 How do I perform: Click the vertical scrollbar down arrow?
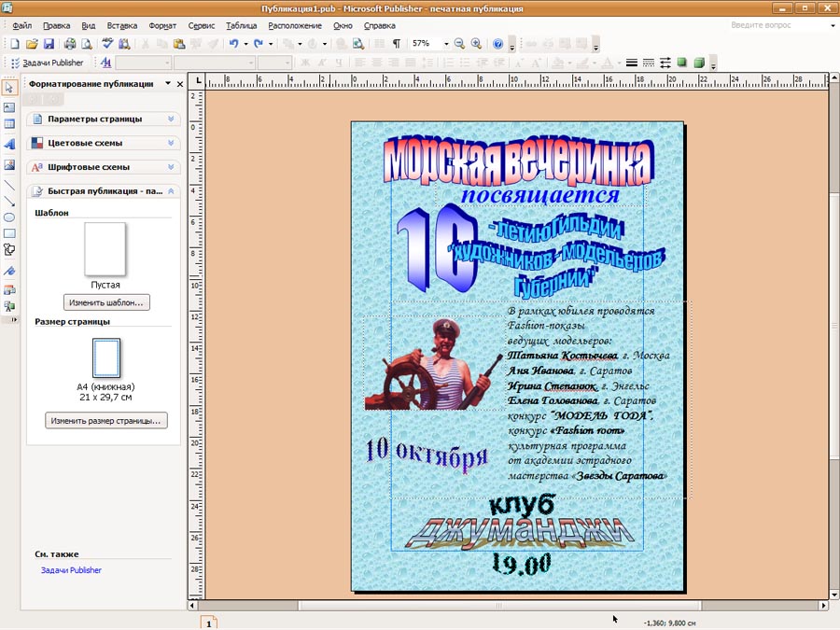point(834,595)
